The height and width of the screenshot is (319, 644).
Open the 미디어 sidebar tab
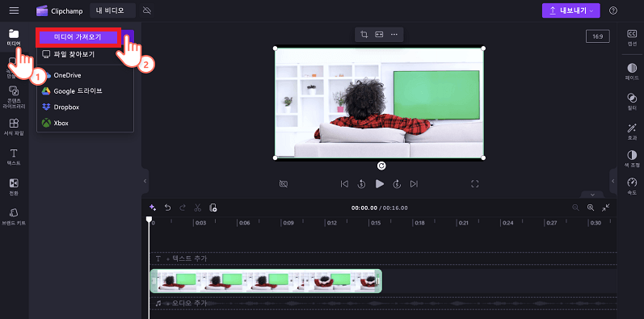tap(14, 38)
